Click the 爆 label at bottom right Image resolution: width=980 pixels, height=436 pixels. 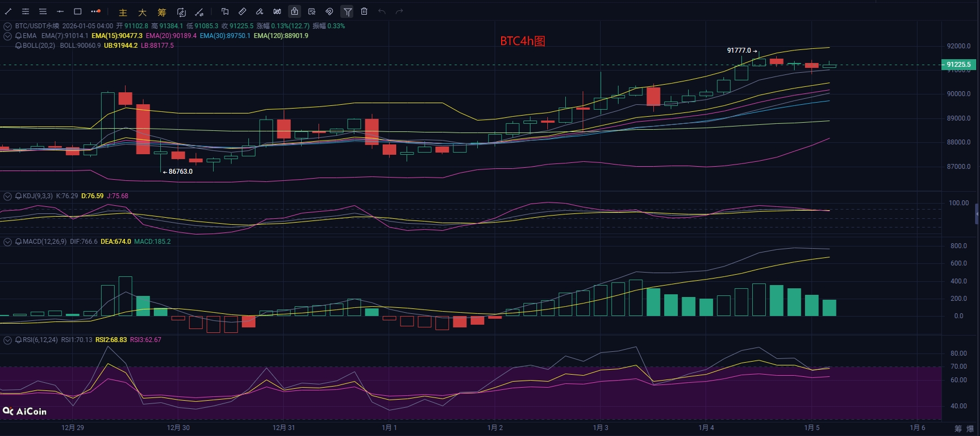click(970, 428)
